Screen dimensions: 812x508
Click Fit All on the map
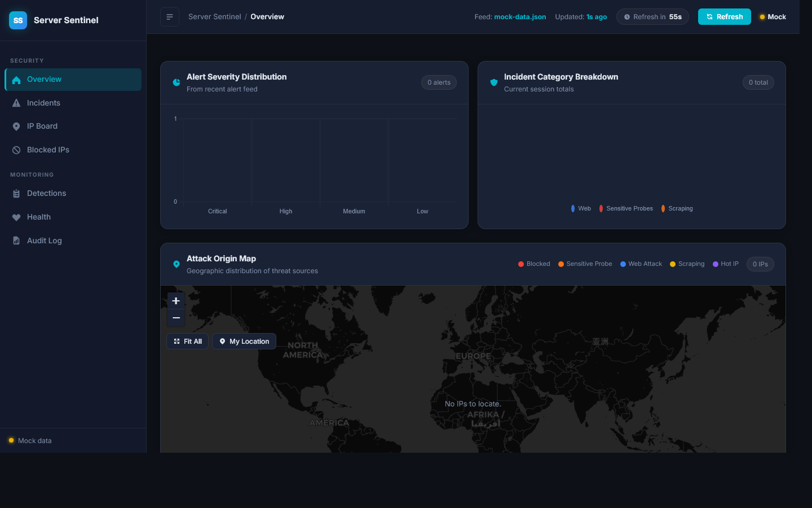(x=187, y=341)
